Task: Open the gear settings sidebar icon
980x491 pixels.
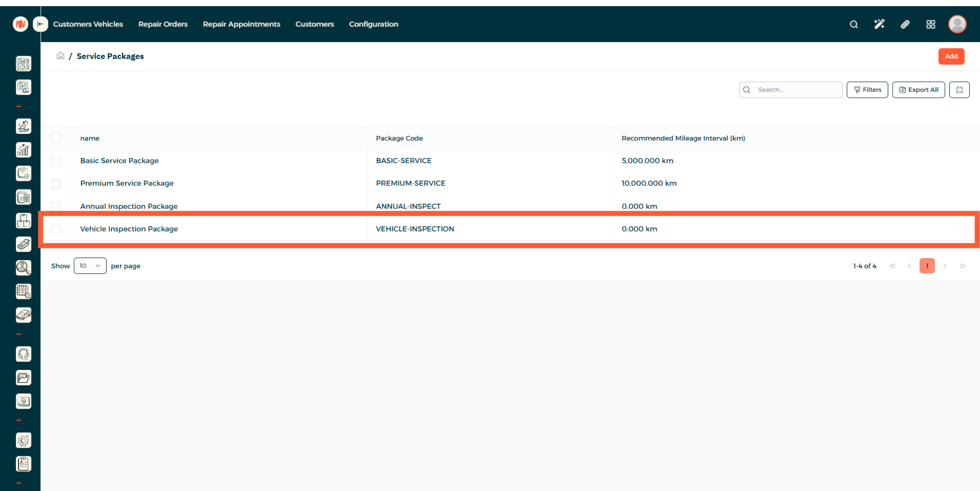Action: [x=23, y=440]
